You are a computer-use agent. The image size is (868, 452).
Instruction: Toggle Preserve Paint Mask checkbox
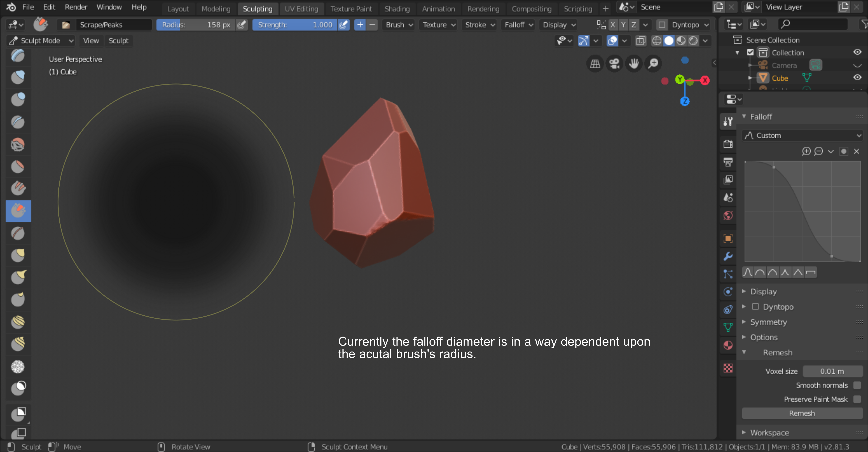(x=857, y=399)
